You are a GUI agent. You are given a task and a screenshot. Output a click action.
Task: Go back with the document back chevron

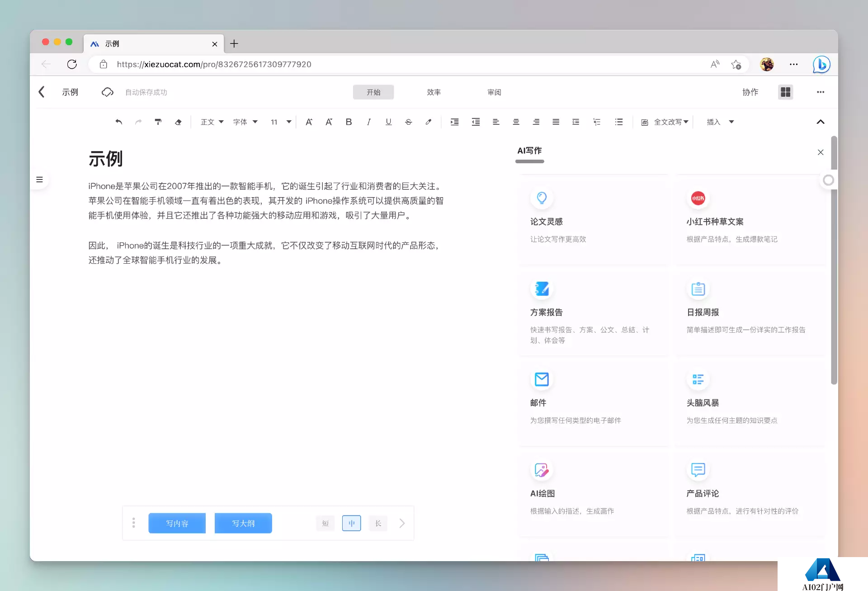[42, 92]
